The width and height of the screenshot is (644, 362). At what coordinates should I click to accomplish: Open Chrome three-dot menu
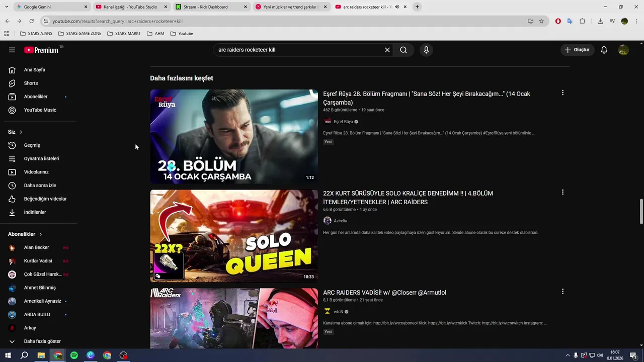[636, 21]
